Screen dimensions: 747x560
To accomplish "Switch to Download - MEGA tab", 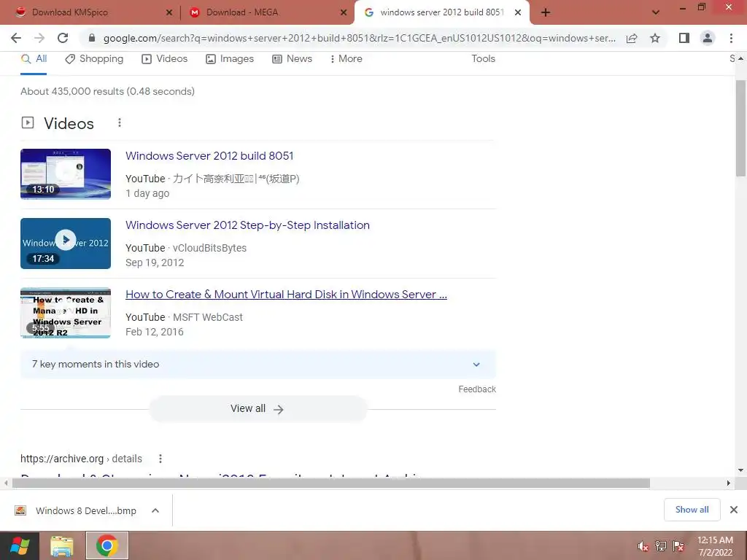I will [x=262, y=12].
